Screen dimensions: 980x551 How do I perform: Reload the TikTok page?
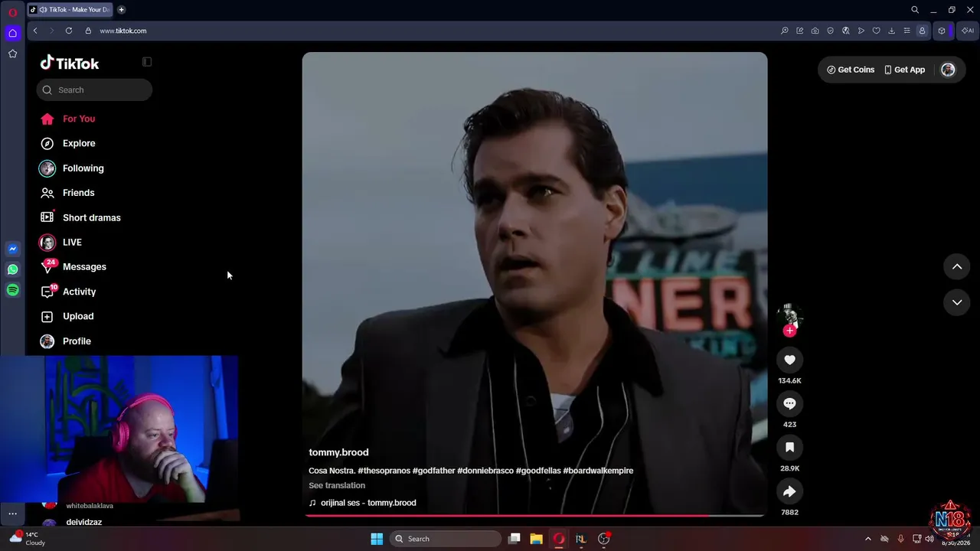tap(69, 31)
